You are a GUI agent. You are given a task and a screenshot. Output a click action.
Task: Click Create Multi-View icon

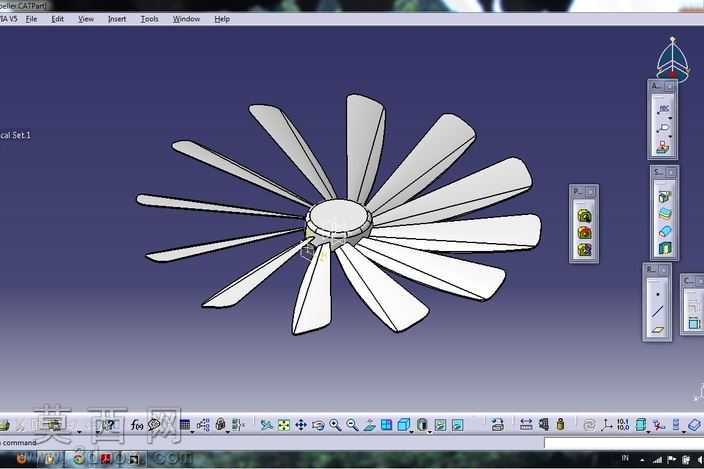coord(386,425)
